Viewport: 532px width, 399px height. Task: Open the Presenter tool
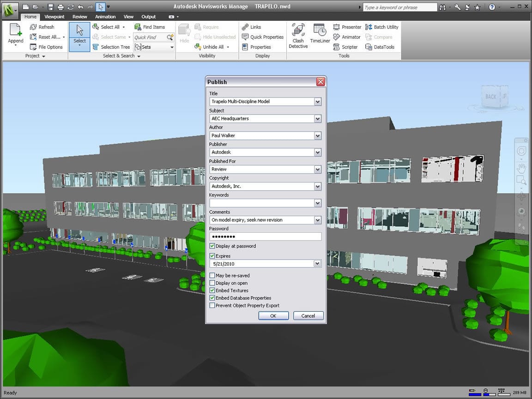pyautogui.click(x=347, y=27)
